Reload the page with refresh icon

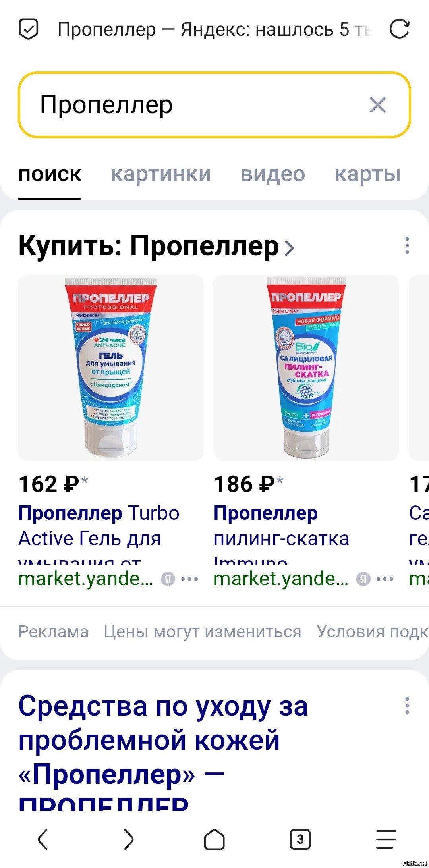399,29
